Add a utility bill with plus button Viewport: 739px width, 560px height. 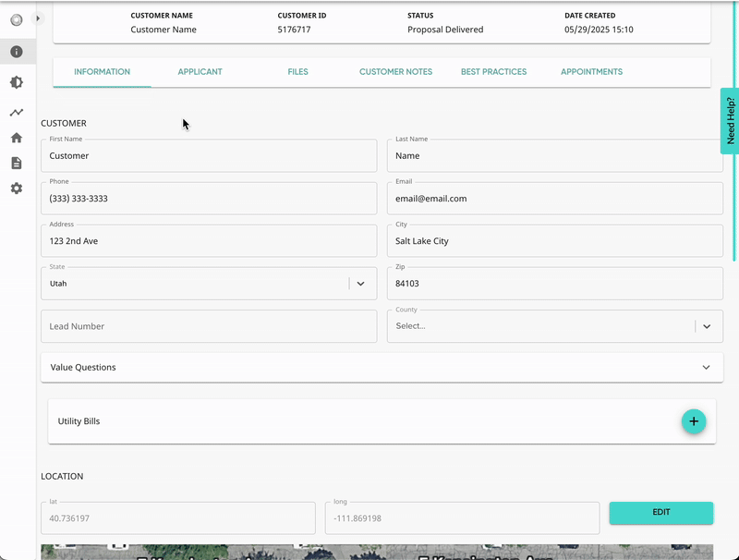coord(693,421)
